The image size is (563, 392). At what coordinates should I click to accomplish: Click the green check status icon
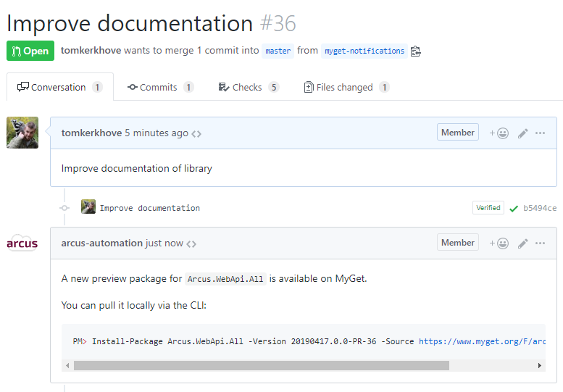pyautogui.click(x=514, y=209)
